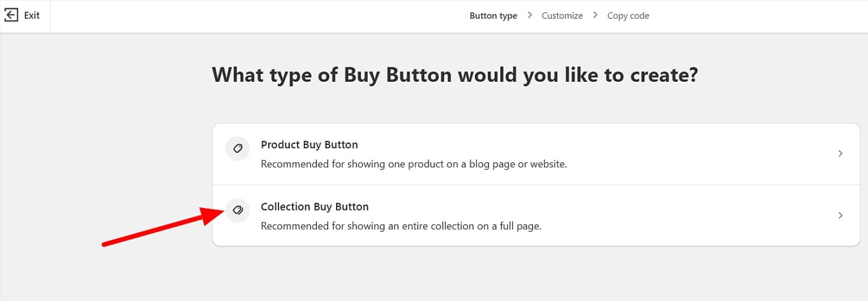Click the Exit text label
Viewport: 868px width, 301px height.
pos(32,15)
